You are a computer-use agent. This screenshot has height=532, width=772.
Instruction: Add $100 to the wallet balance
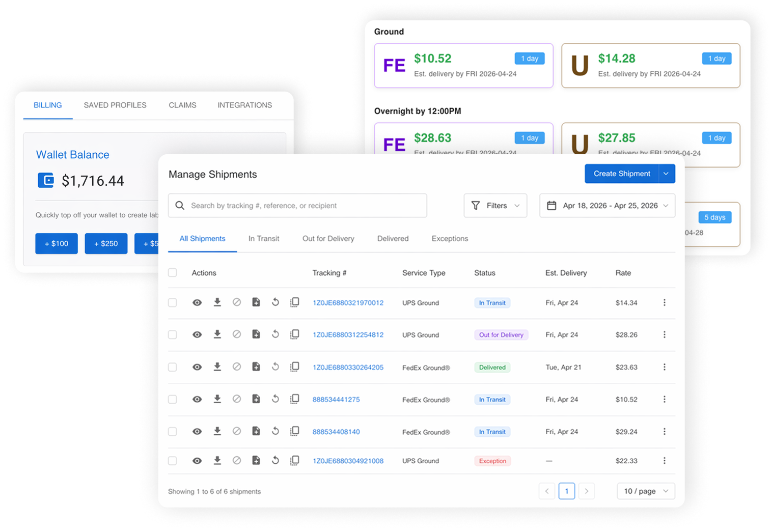pyautogui.click(x=57, y=243)
